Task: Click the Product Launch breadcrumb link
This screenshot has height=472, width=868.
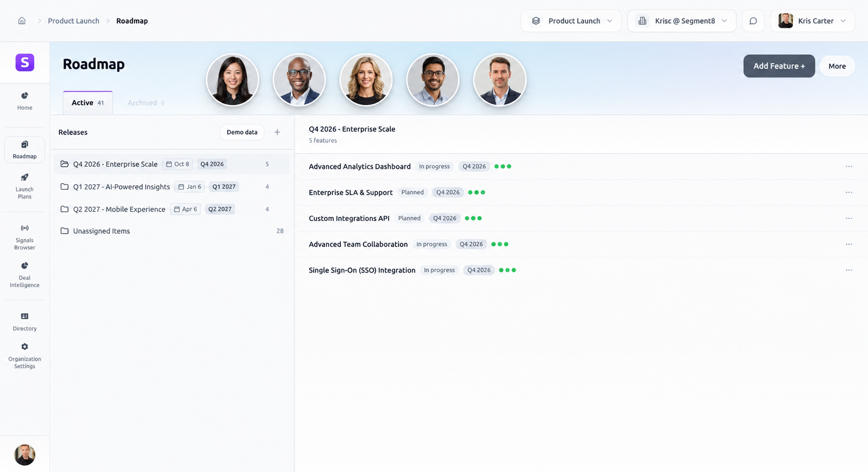Action: [73, 21]
